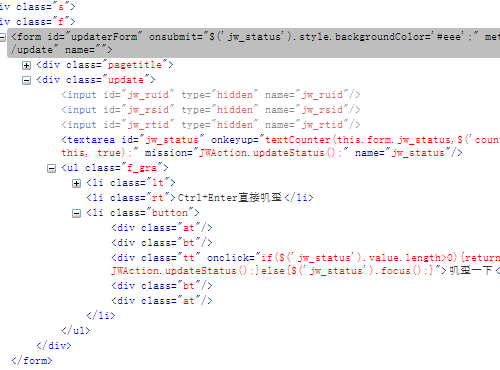Select the li class rt Ctrl+Enter row
The image size is (500, 370).
(x=200, y=198)
